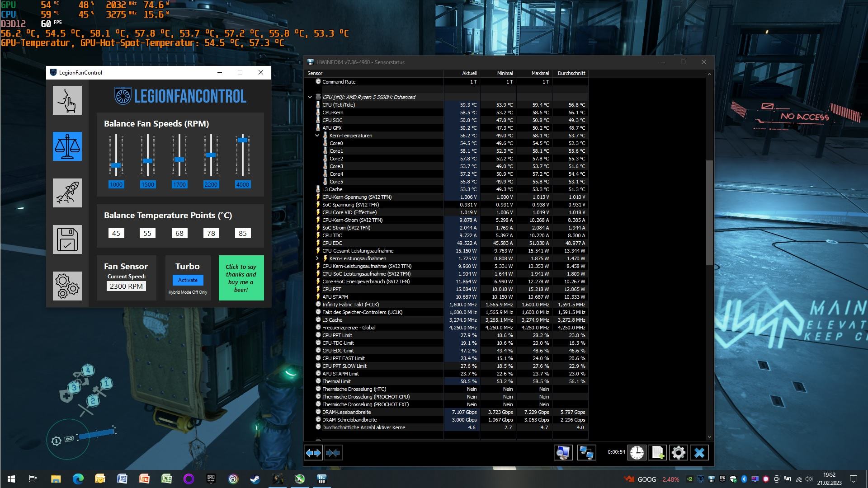Click the HWiNFO remote-network monitors icon
Screen dimensions: 868x488
[x=587, y=452]
